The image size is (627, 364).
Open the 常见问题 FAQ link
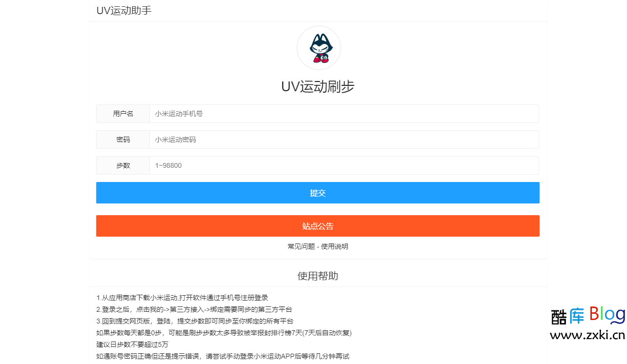tap(301, 246)
